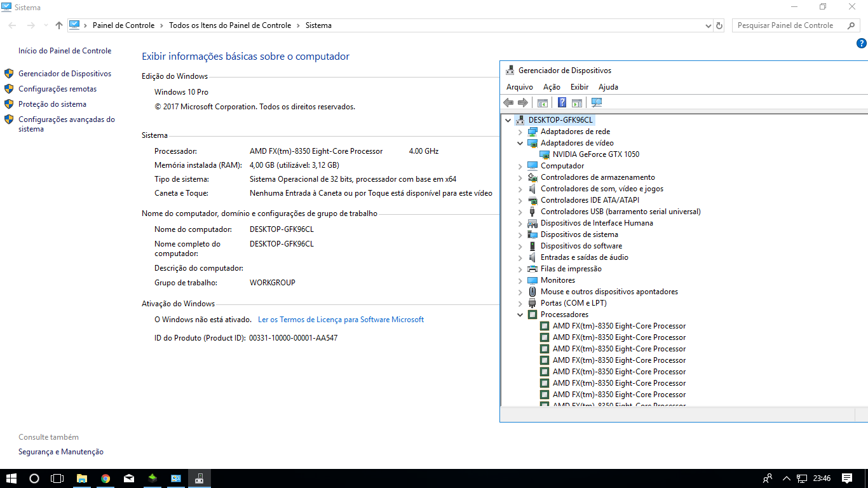Screen dimensions: 868x488
Task: Open the Ação menu
Action: click(552, 87)
